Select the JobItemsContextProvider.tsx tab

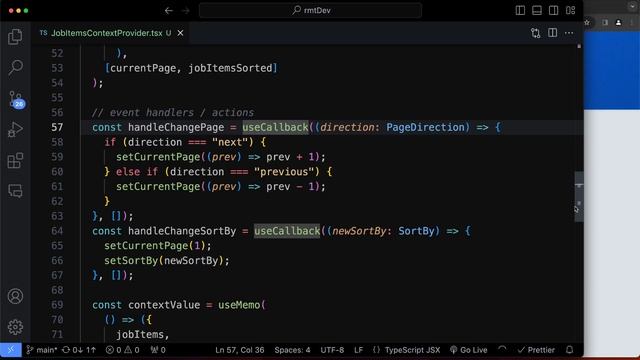(x=107, y=33)
